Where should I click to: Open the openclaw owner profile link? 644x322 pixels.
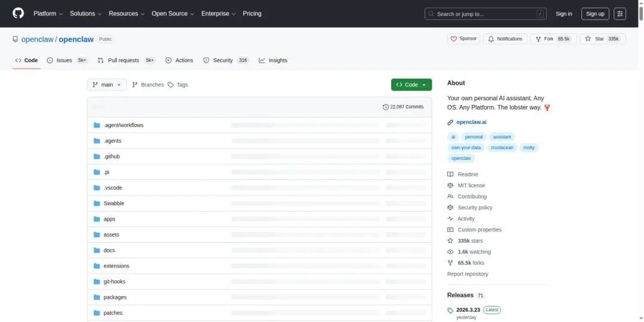[x=38, y=39]
